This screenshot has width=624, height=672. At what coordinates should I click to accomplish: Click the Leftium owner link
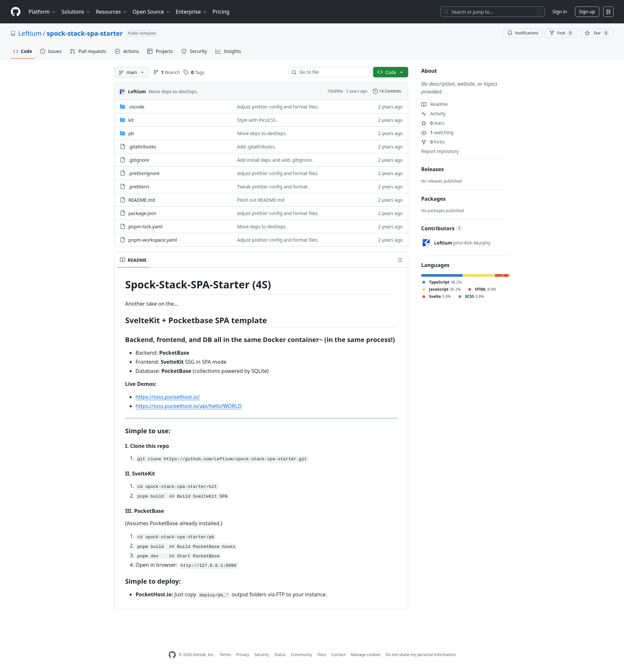coord(30,33)
